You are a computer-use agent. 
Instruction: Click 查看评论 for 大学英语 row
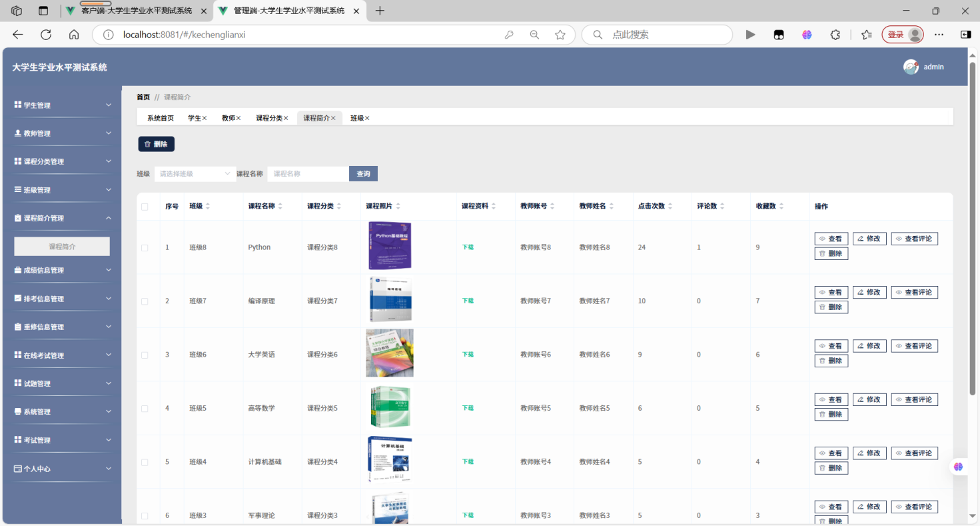pyautogui.click(x=914, y=346)
